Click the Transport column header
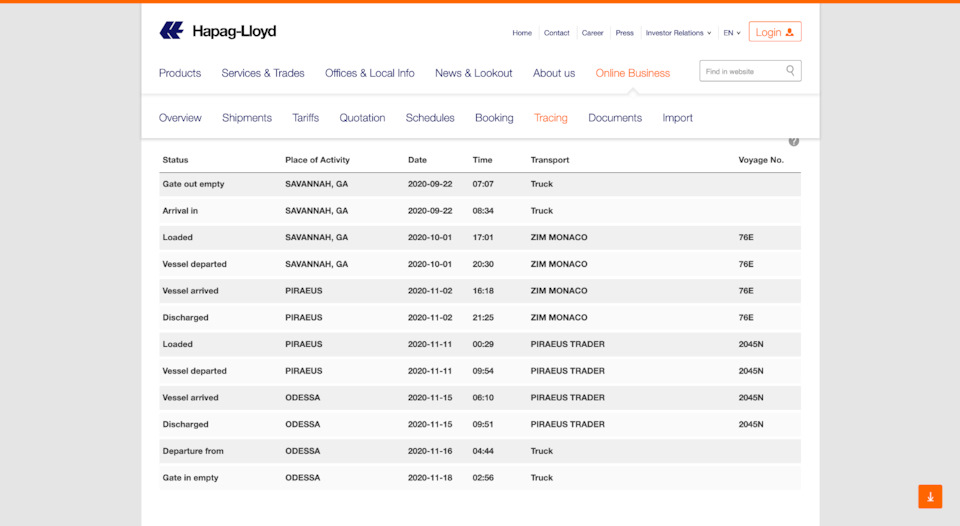Viewport: 960px width, 526px height. tap(549, 160)
